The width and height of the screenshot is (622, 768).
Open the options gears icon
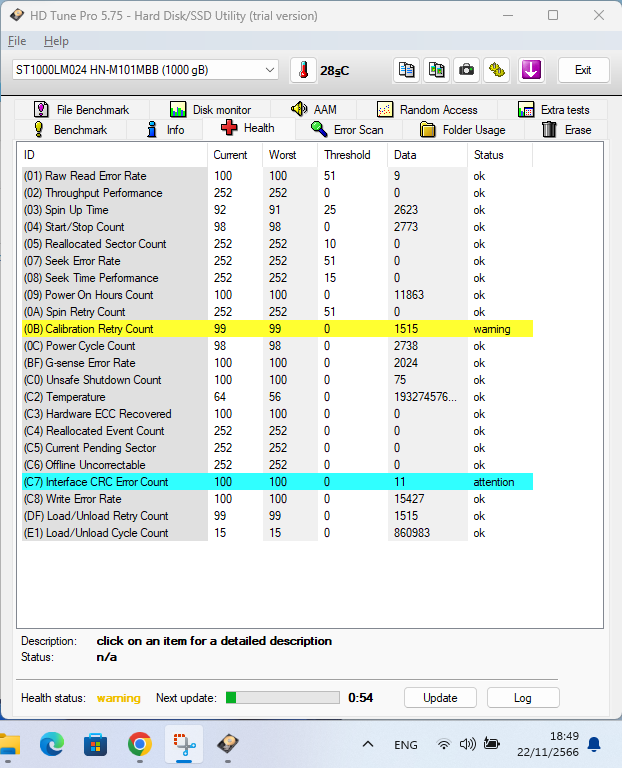[497, 70]
